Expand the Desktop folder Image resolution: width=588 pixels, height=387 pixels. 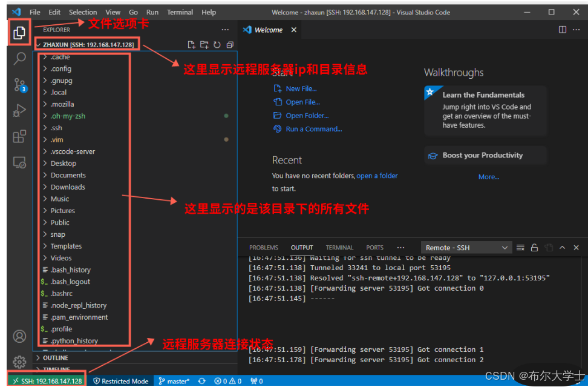63,164
